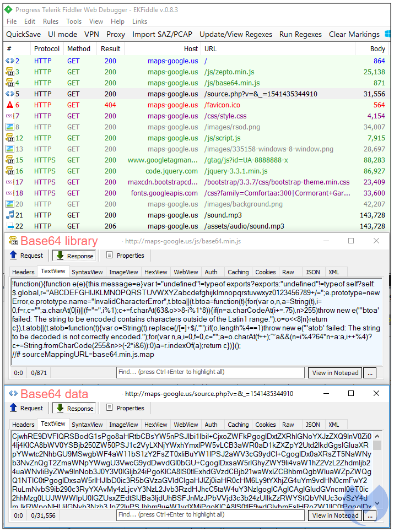Click the Request arrow icon in Base64 library panel
Image resolution: width=394 pixels, height=532 pixels.
coord(14,256)
